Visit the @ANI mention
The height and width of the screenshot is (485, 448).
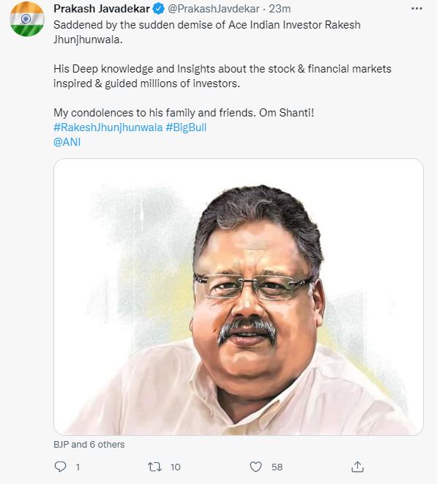(67, 141)
